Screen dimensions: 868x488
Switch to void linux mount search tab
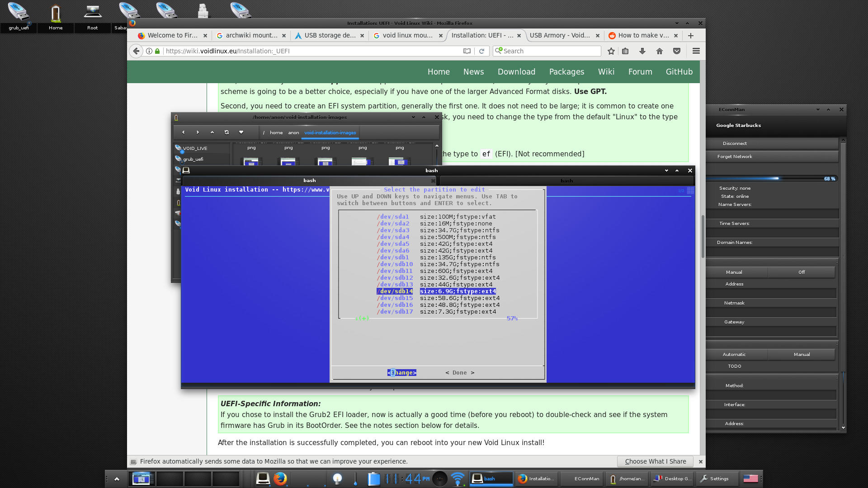pyautogui.click(x=408, y=36)
